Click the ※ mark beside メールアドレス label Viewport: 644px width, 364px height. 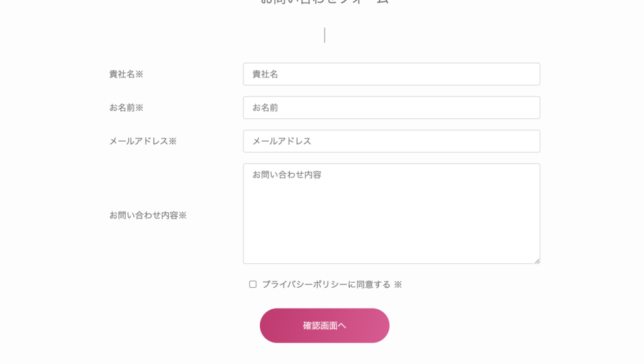173,141
